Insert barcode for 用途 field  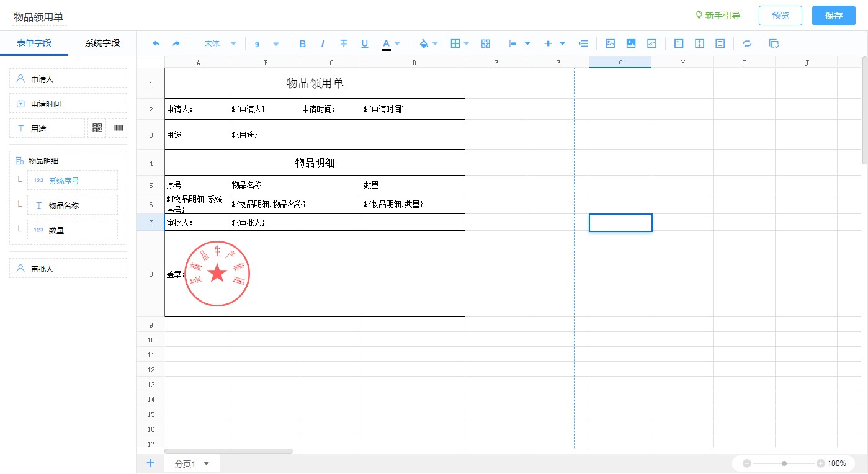point(118,128)
